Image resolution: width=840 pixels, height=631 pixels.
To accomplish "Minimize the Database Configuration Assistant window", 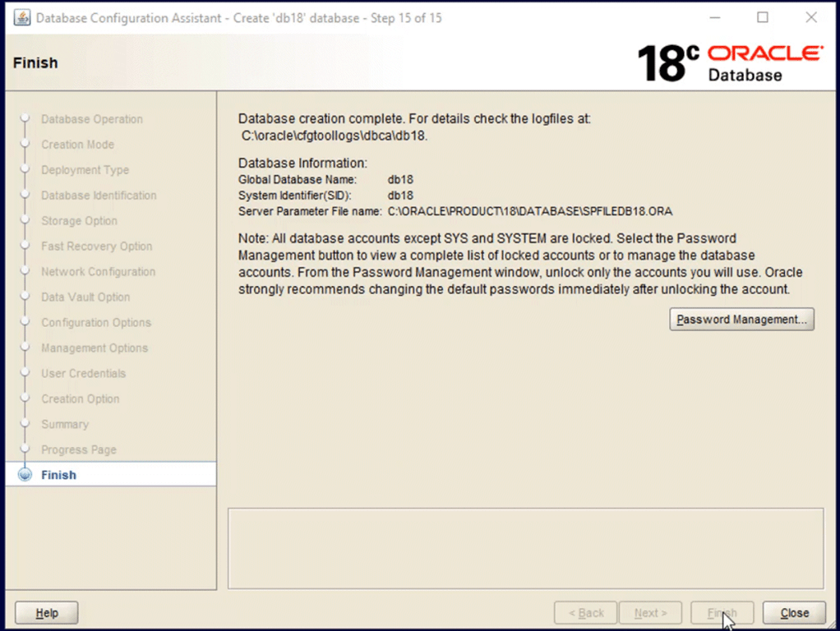I will [x=714, y=18].
